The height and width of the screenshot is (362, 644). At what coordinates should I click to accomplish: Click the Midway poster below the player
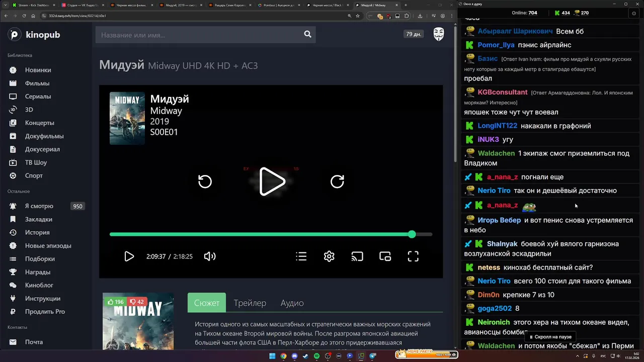pos(138,322)
